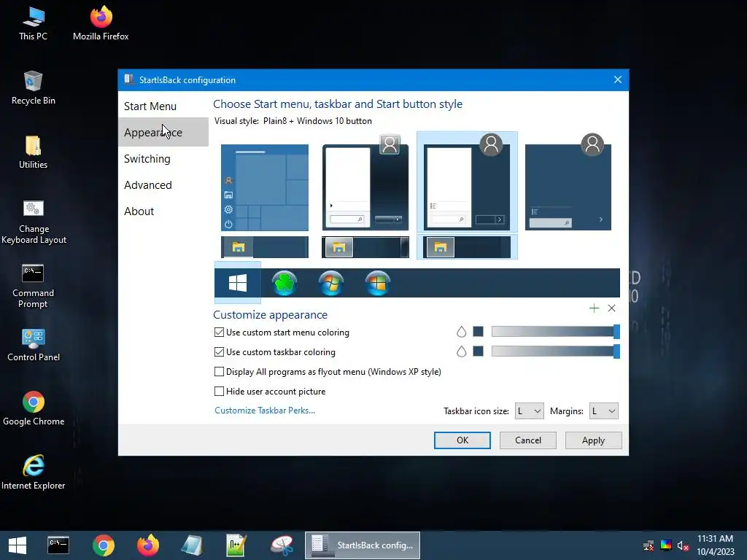This screenshot has height=560, width=747.
Task: Select Change Keyboard Layout desktop icon
Action: [34, 222]
